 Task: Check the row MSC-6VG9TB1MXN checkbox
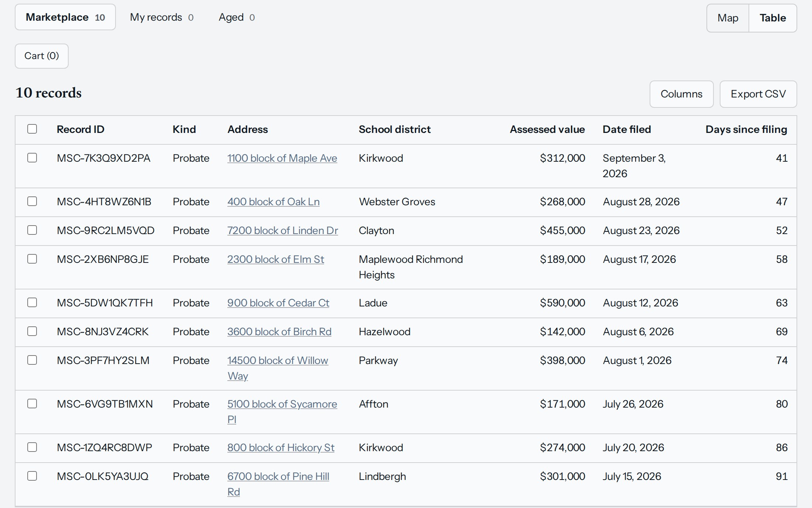[x=32, y=404]
